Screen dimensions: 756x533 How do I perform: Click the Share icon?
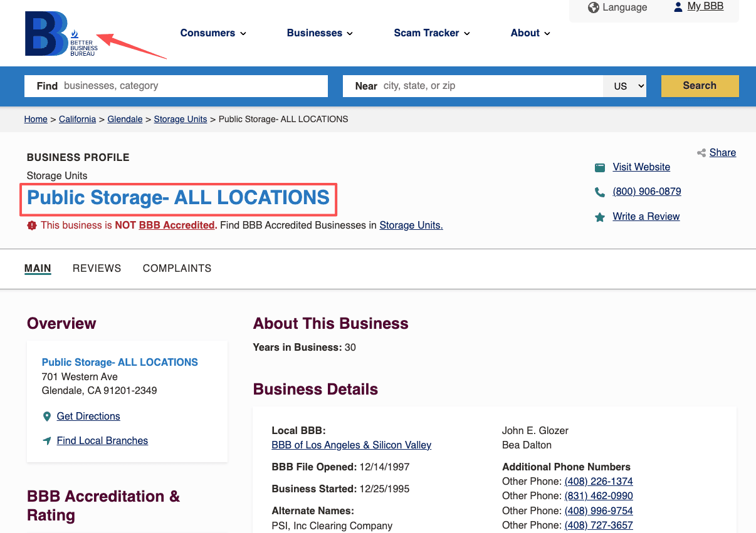[x=701, y=153]
